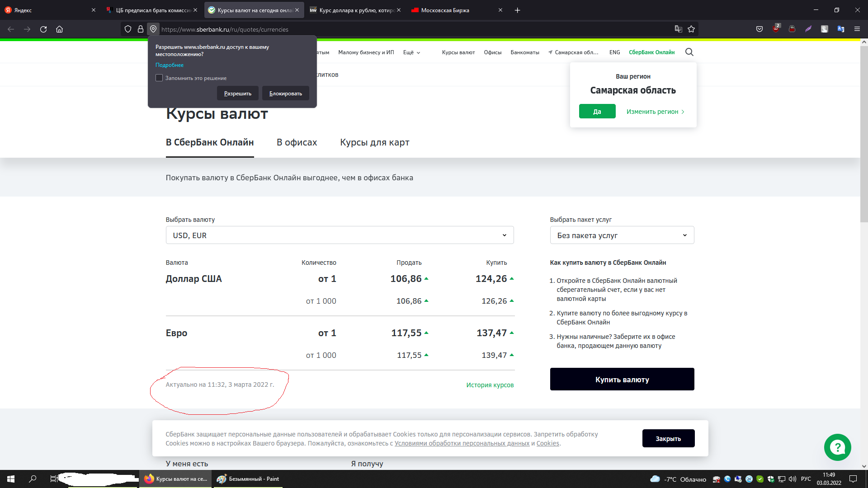Close cookie notice with 'Закрыть'
The height and width of the screenshot is (488, 868).
point(668,439)
